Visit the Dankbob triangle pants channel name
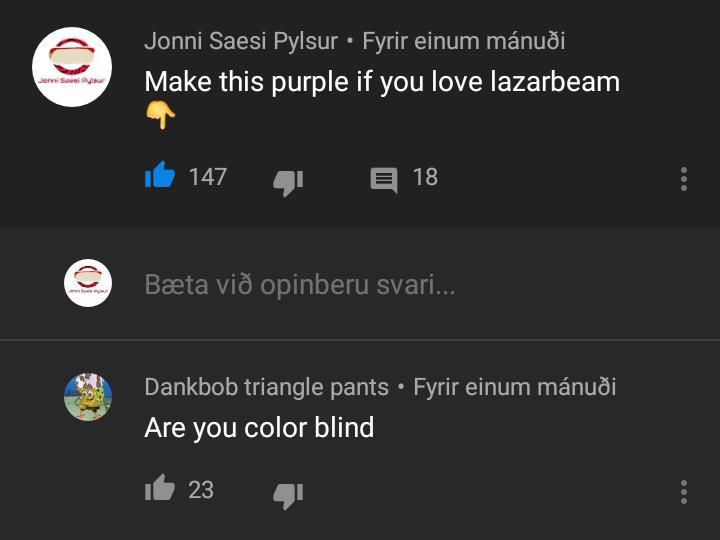The width and height of the screenshot is (720, 540). click(266, 387)
